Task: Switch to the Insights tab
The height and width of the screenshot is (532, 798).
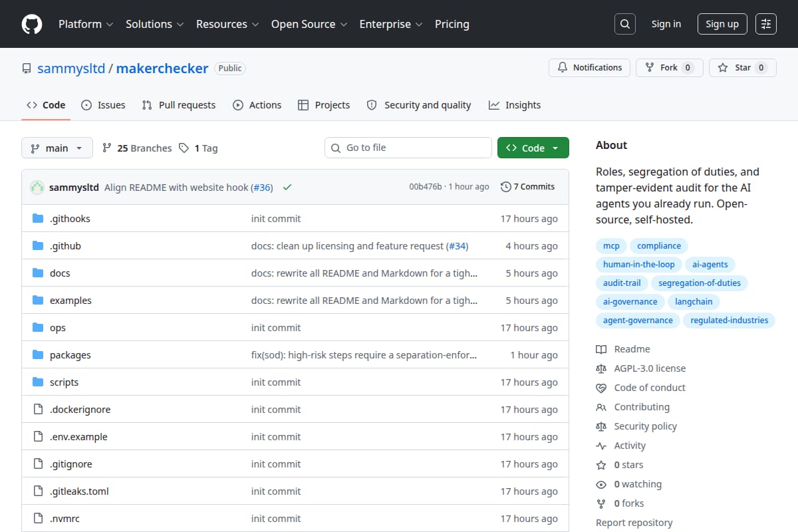Action: (x=515, y=105)
